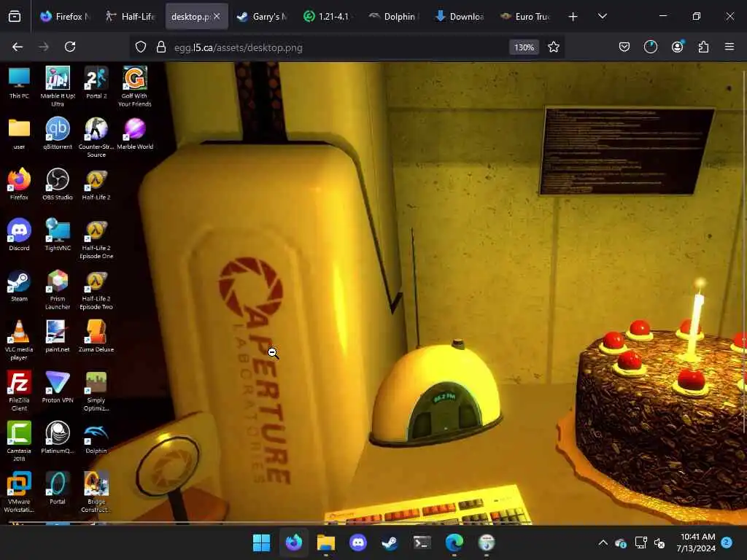
Task: Click the Prism Launcher icon
Action: tap(58, 290)
